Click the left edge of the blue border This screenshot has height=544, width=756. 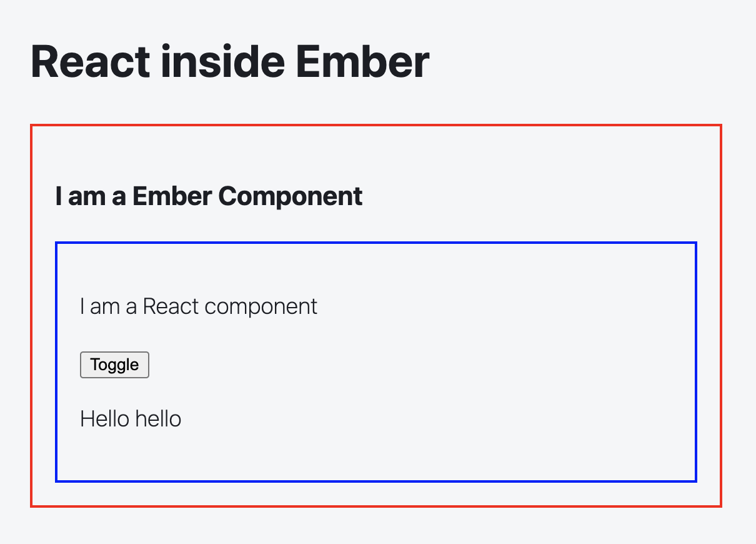pos(56,361)
